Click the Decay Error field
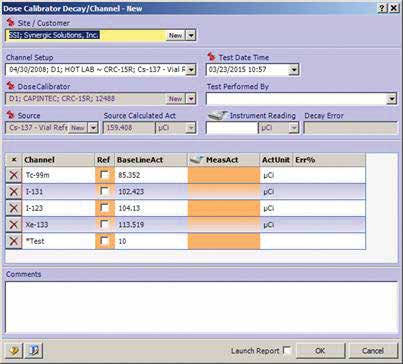 click(x=350, y=128)
